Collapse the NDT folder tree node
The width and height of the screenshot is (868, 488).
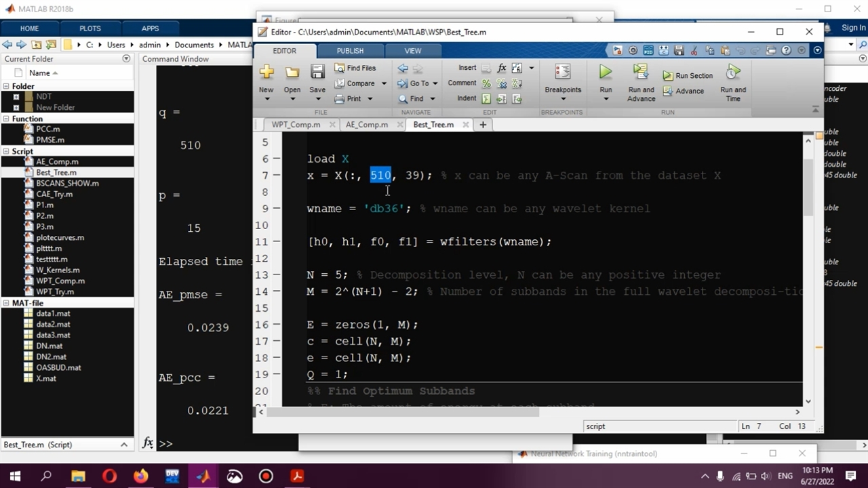[16, 97]
